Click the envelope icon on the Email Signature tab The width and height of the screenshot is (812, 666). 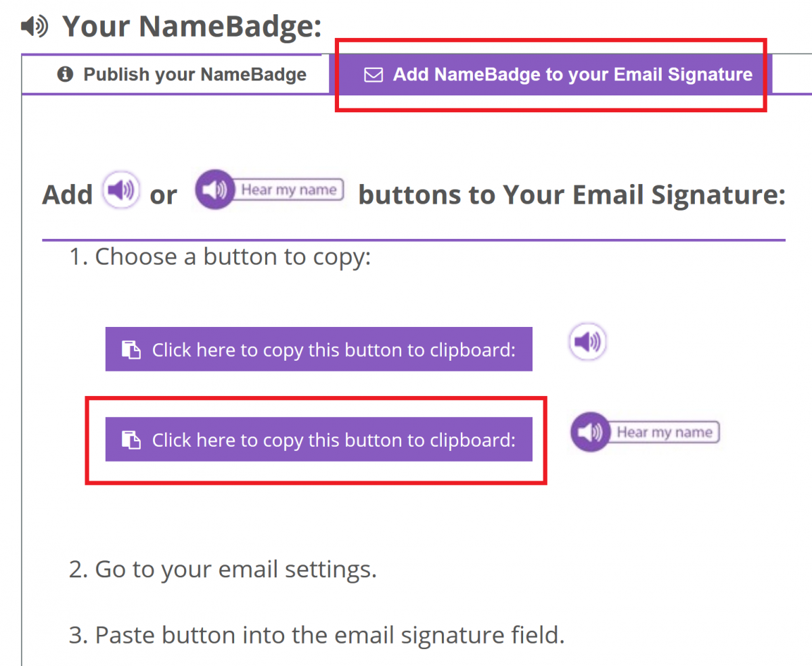pyautogui.click(x=374, y=75)
